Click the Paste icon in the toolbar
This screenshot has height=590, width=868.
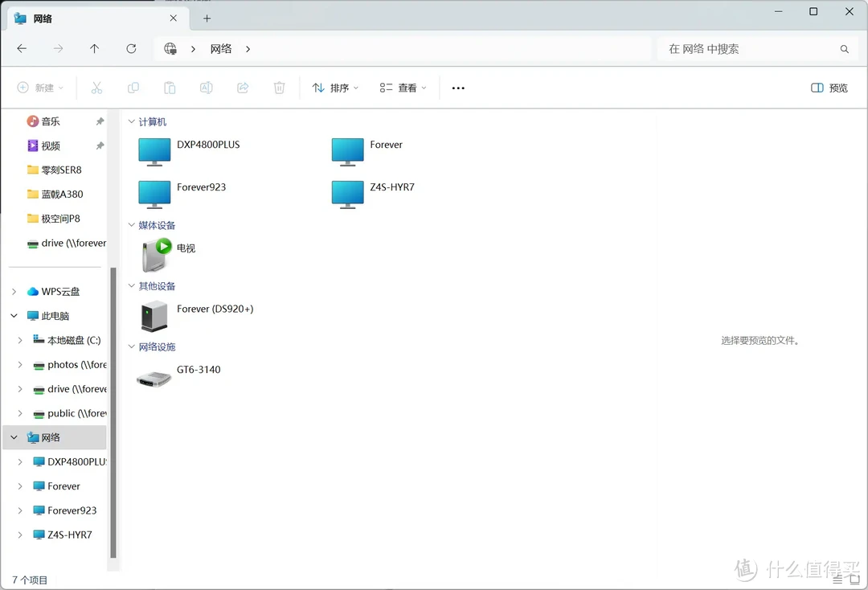click(169, 88)
